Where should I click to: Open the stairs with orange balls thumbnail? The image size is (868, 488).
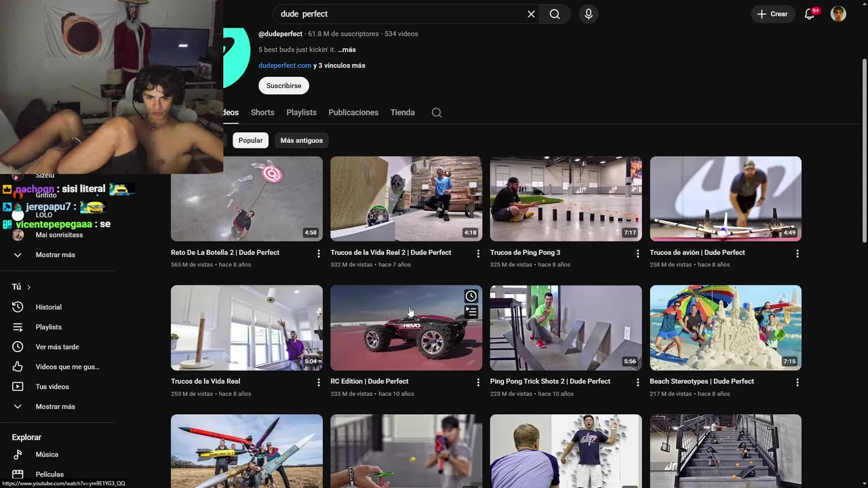726,451
